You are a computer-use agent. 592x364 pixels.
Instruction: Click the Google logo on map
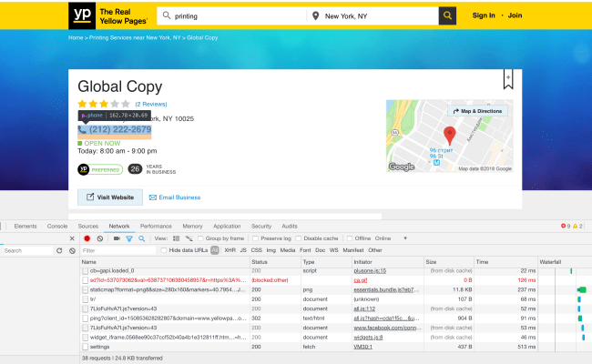(x=402, y=167)
